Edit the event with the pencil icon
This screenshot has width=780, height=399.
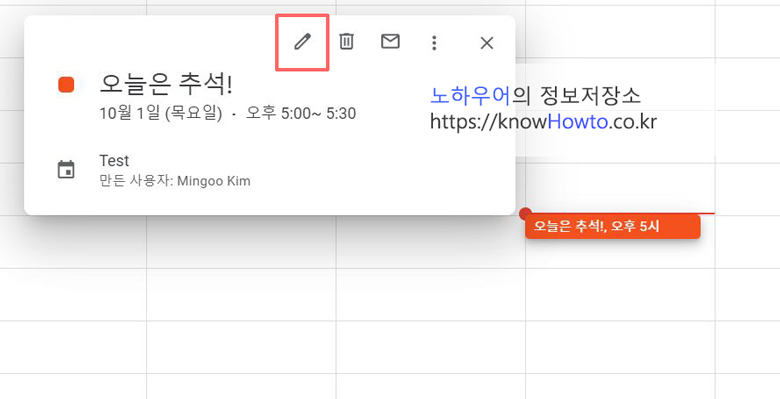click(302, 42)
